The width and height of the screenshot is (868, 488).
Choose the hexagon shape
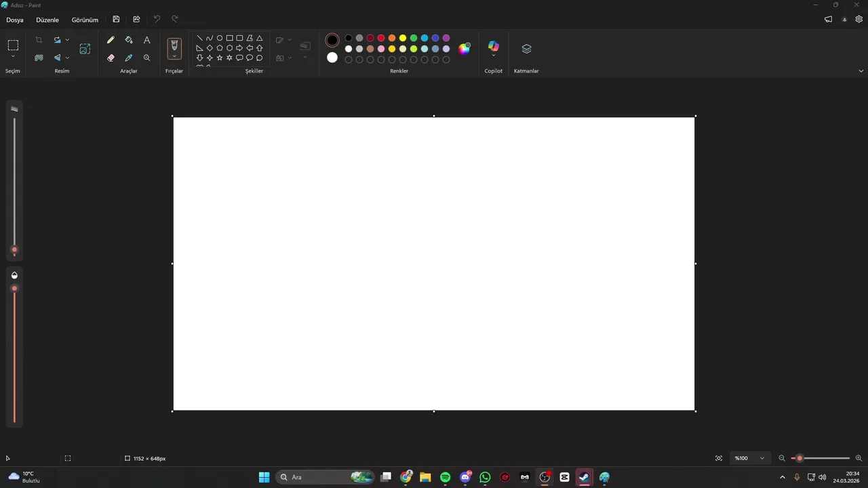click(x=229, y=48)
